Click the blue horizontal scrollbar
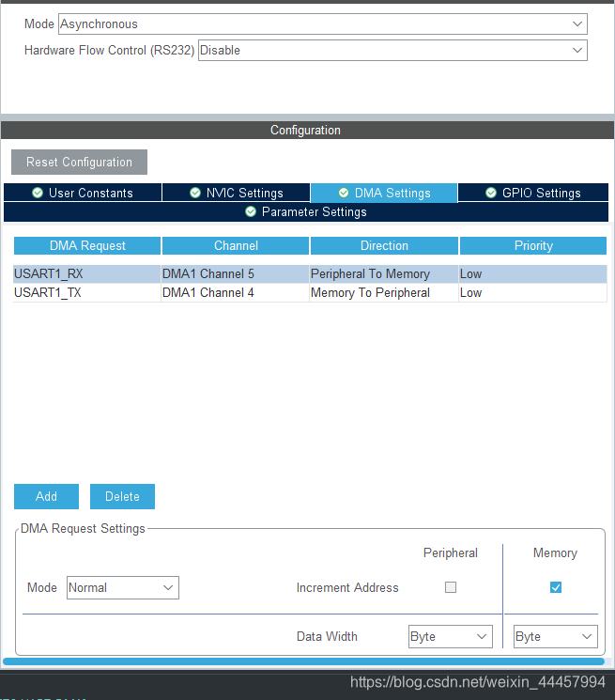 point(303,661)
